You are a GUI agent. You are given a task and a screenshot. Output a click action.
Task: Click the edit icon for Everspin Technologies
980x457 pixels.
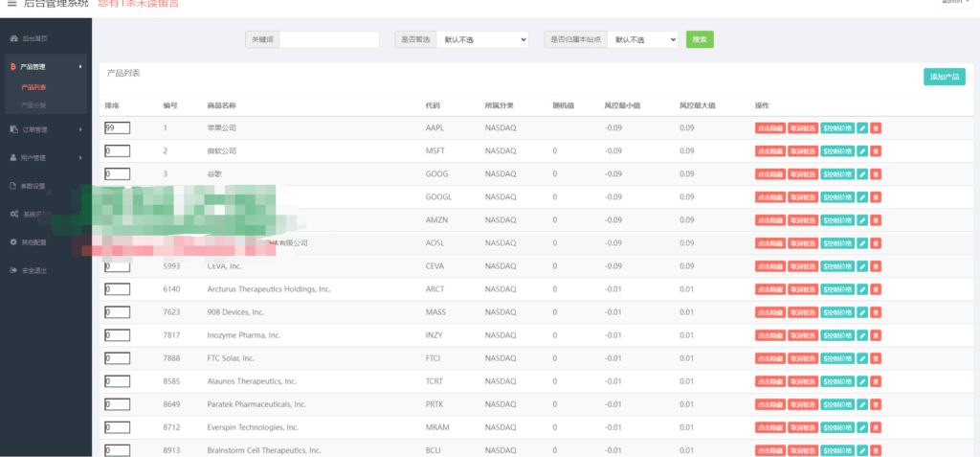[x=862, y=427]
